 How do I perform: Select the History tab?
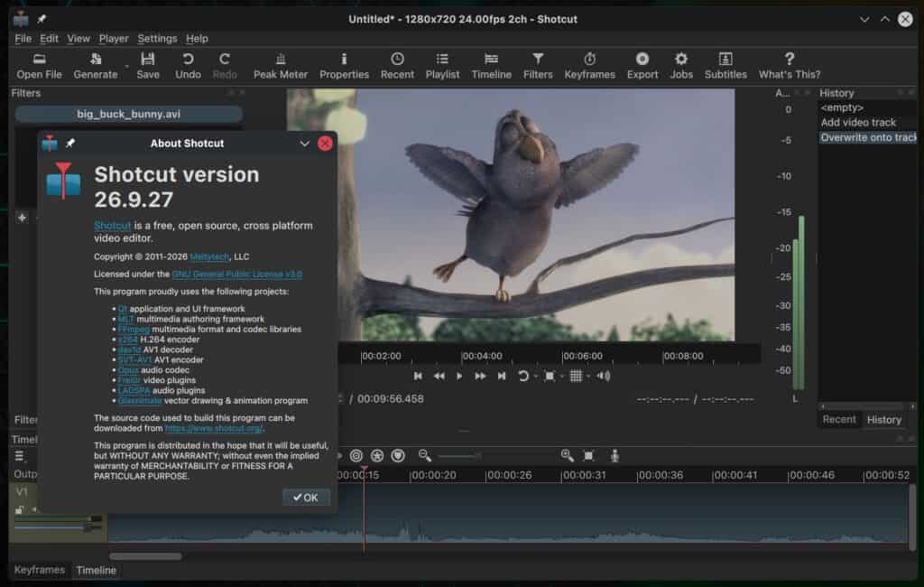click(884, 419)
